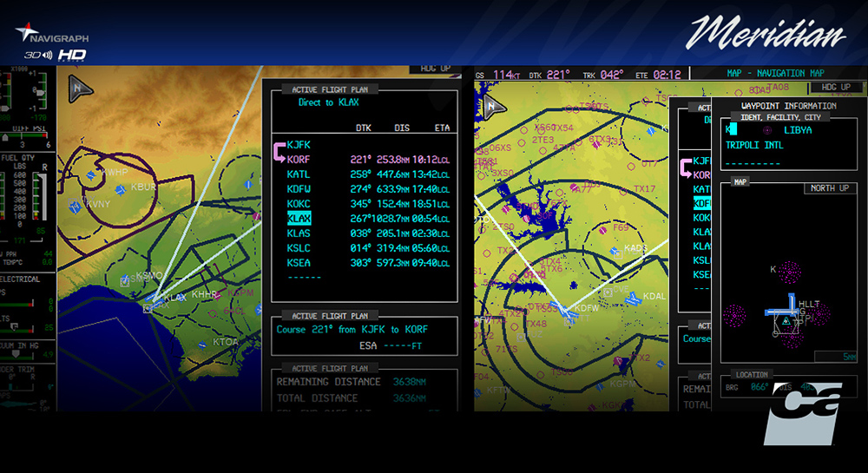Viewport: 868px width, 473px height.
Task: Click the KADS airport symbol
Action: click(613, 250)
